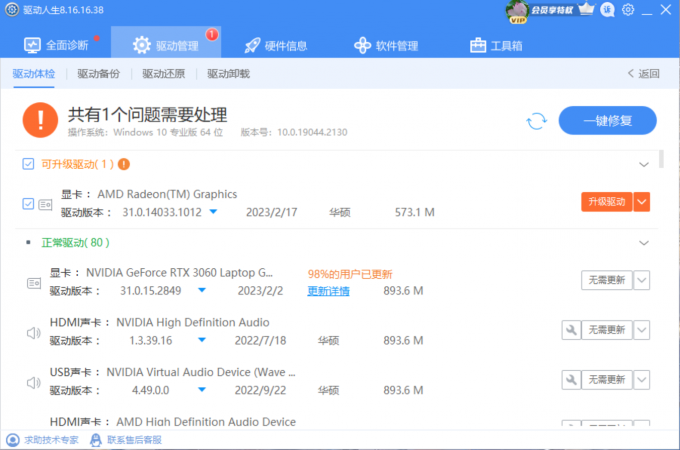680x450 pixels.
Task: Select the 驱动还原 sub-tab
Action: click(163, 74)
